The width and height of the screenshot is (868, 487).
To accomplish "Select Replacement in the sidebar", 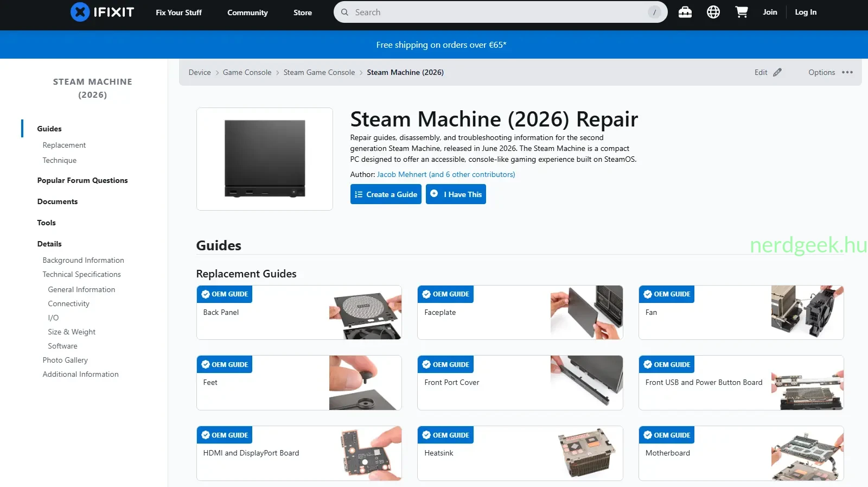I will (64, 145).
